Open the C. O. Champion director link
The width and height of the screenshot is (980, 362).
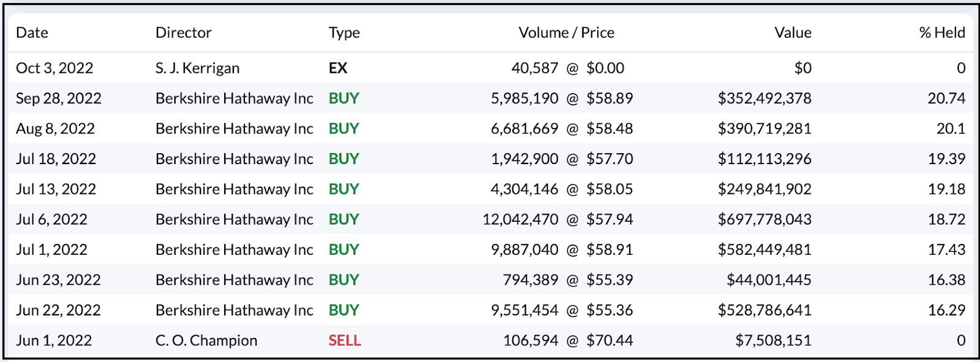[x=206, y=341]
